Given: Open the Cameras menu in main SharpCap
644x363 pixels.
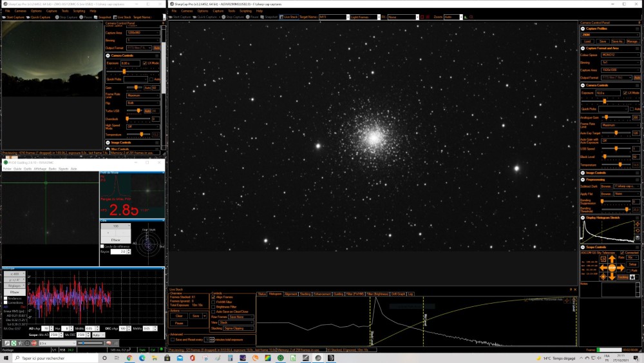Looking at the screenshot, I should [x=187, y=11].
